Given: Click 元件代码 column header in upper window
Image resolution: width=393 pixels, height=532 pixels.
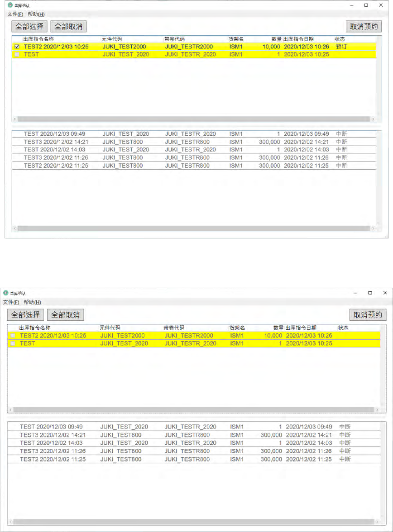Looking at the screenshot, I should click(112, 39).
